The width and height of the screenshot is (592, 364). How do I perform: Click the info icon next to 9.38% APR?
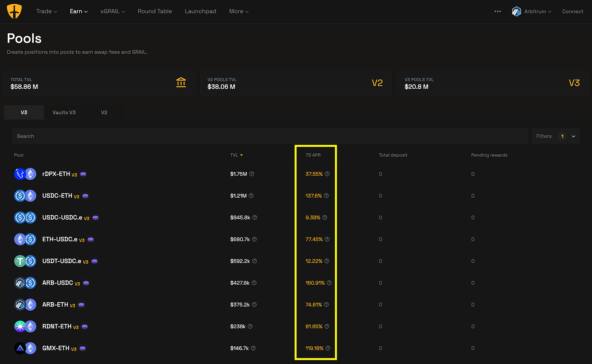(325, 218)
